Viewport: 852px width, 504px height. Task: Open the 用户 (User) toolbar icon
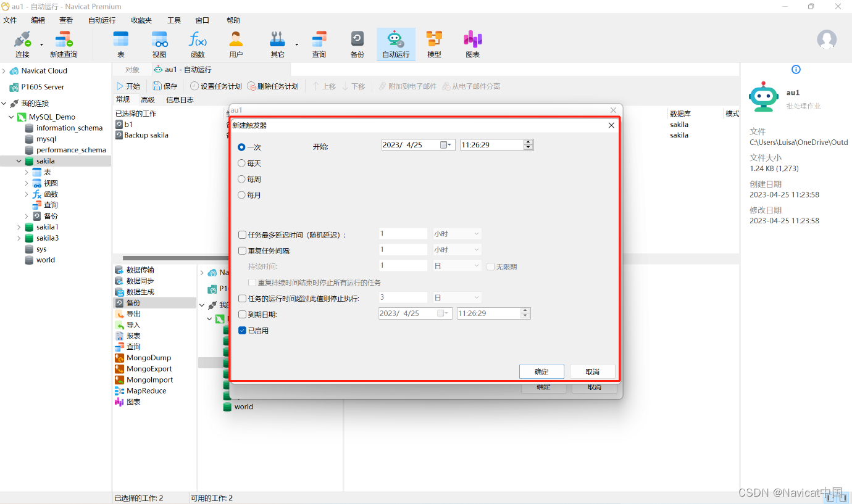[x=236, y=44]
